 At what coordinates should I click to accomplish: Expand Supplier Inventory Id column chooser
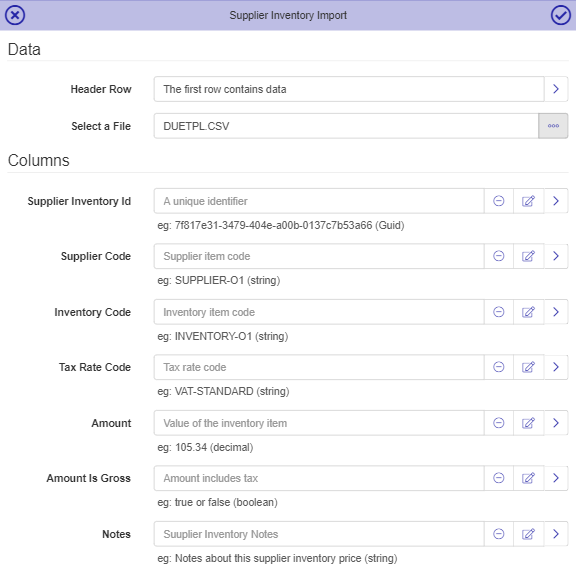click(556, 201)
